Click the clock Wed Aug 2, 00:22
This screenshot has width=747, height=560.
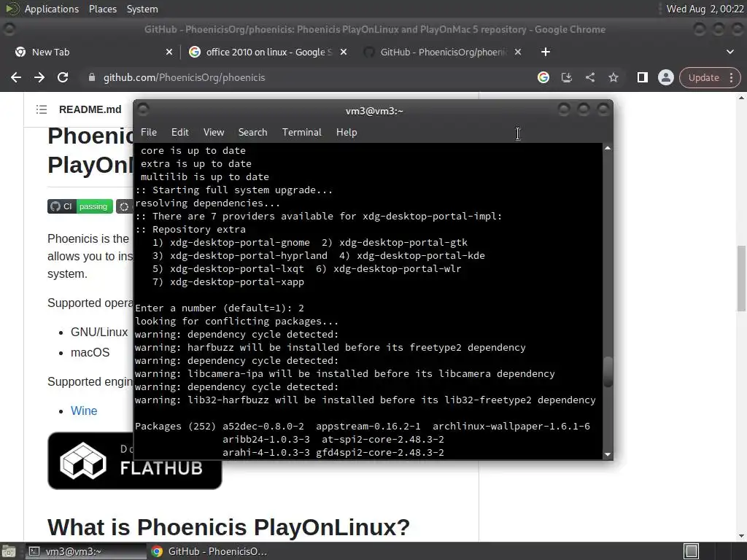[705, 9]
